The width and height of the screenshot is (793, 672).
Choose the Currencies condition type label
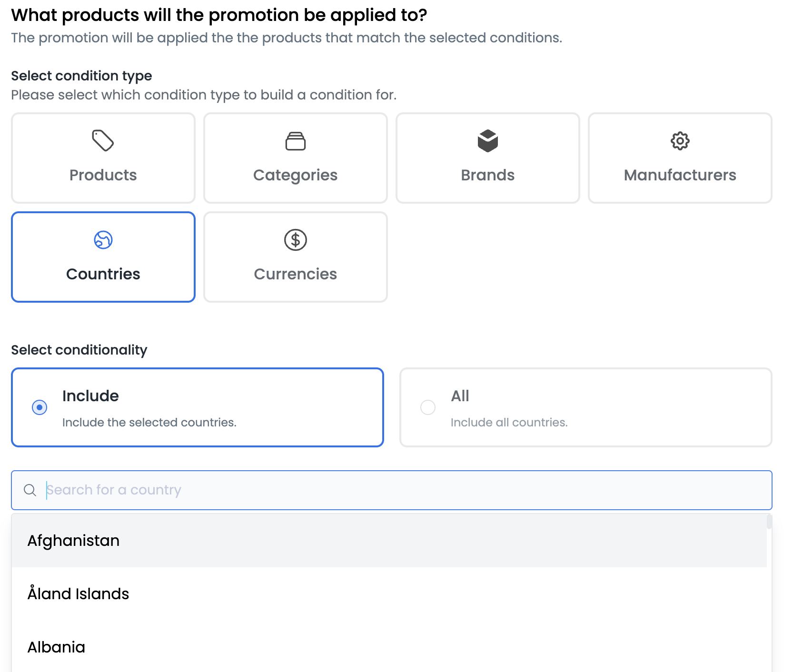click(x=295, y=274)
